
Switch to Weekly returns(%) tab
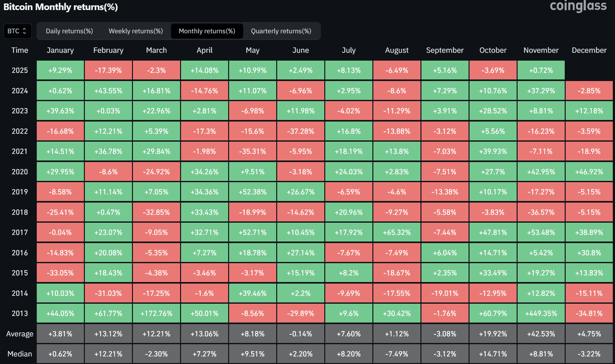(x=135, y=31)
